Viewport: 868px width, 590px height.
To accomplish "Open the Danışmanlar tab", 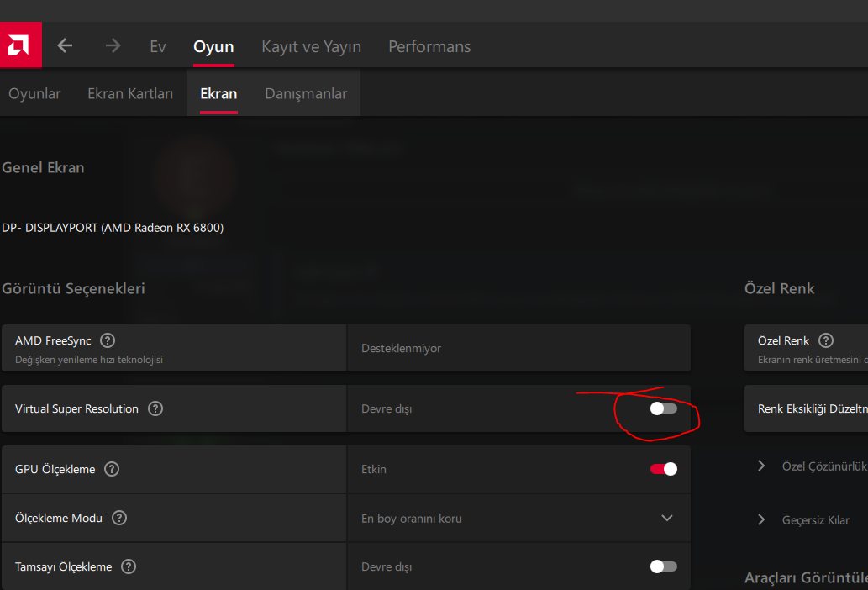I will [x=306, y=94].
